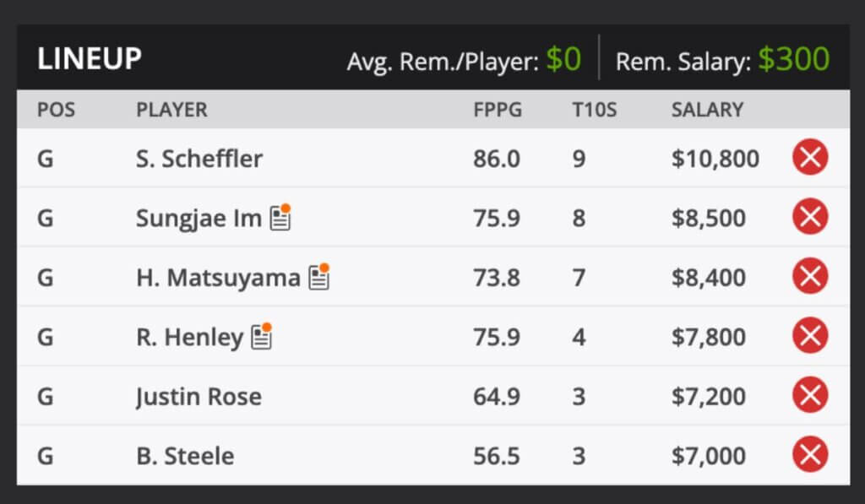
Task: Open R. Henley's player notes icon
Action: coord(263,336)
